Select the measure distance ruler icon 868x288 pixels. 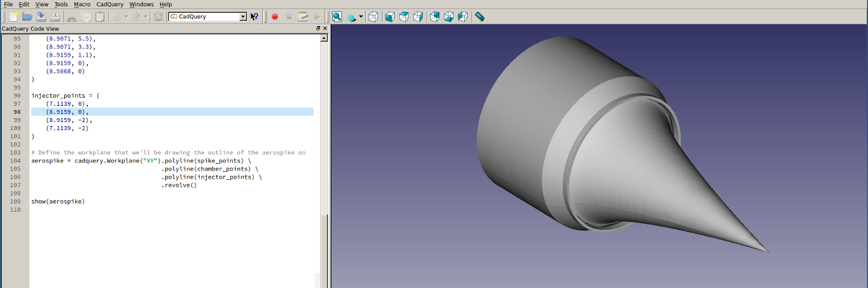click(479, 17)
